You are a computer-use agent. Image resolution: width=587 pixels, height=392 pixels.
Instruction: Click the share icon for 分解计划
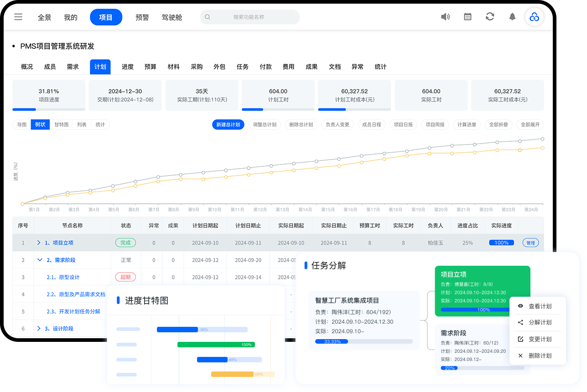click(x=520, y=322)
